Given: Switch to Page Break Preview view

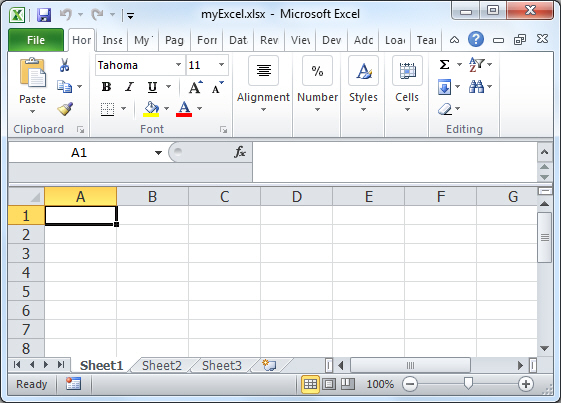Looking at the screenshot, I should pos(347,384).
